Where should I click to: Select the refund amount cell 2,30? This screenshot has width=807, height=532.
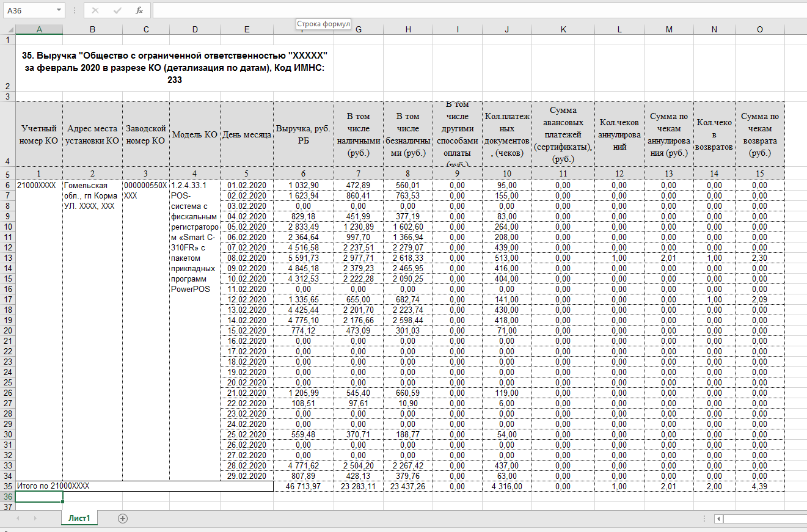pos(760,258)
